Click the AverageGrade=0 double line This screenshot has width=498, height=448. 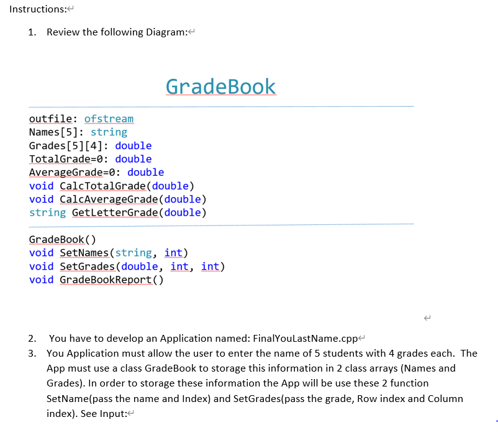96,172
